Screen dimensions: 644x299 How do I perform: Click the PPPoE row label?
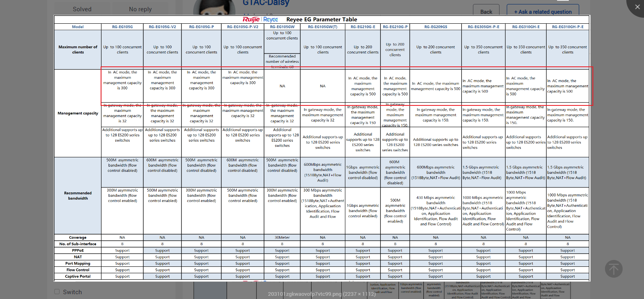[78, 250]
